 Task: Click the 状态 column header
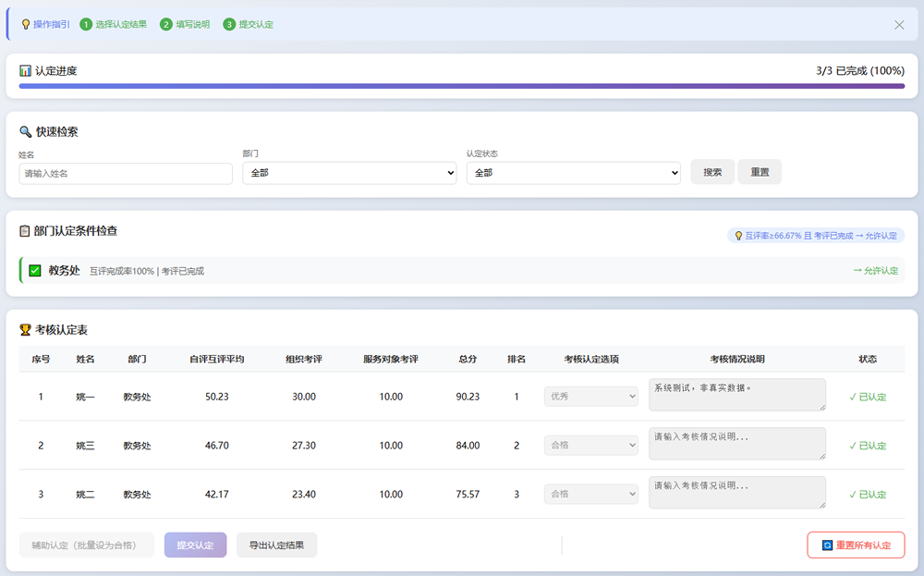pyautogui.click(x=868, y=359)
